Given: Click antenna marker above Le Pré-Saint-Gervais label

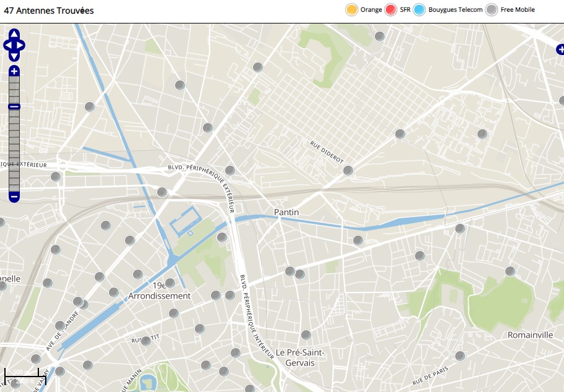Looking at the screenshot, I should click(306, 335).
